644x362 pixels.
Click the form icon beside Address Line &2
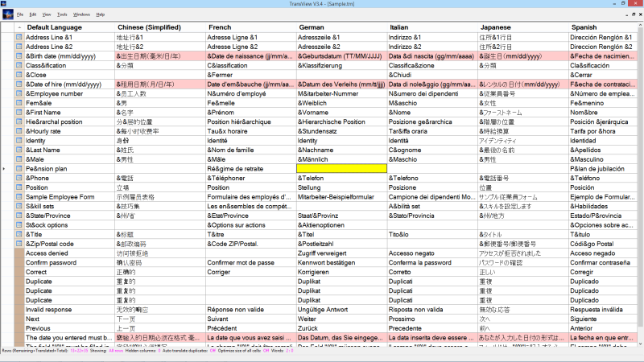coord(19,47)
